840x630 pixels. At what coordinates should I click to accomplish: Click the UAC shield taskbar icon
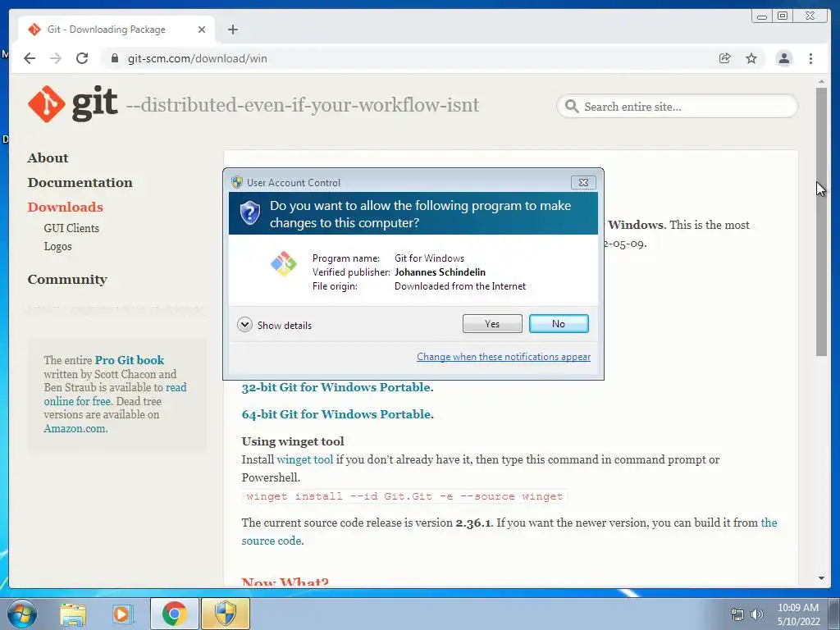[x=226, y=614]
